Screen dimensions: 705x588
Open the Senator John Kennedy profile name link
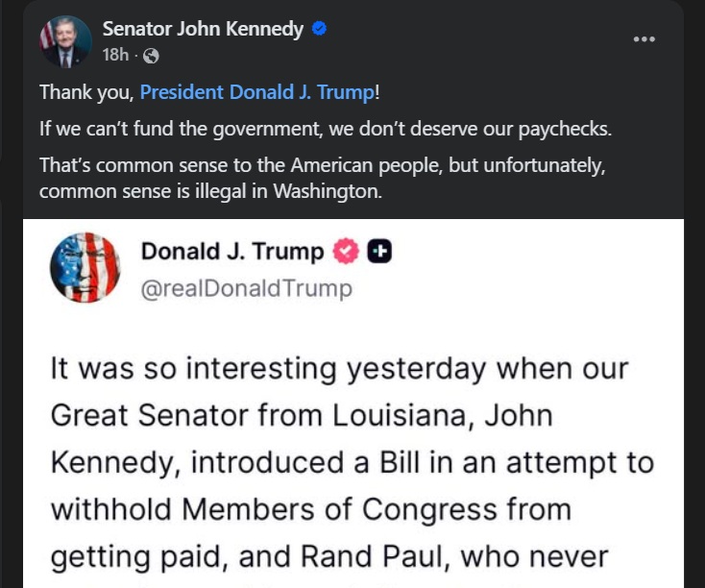[x=203, y=29]
